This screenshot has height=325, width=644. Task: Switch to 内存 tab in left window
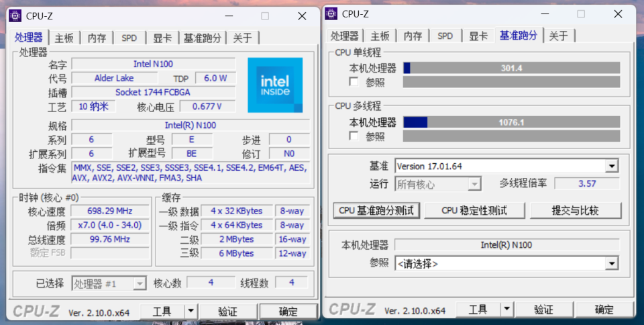coord(97,38)
